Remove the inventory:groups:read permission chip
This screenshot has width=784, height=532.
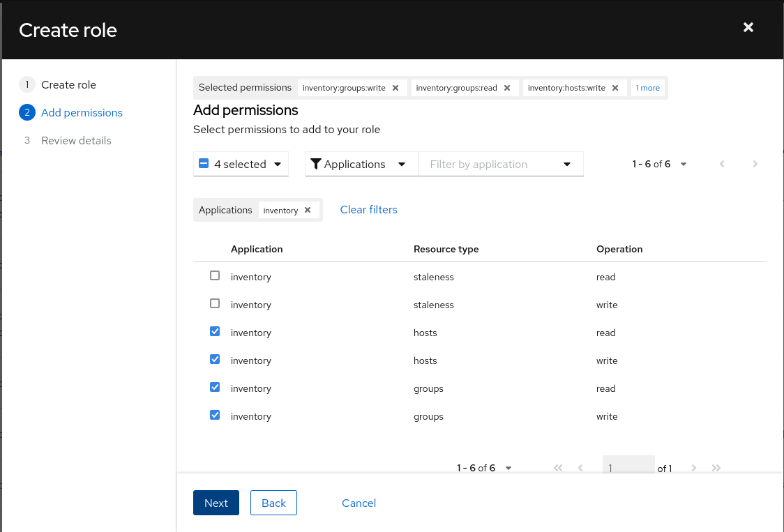coord(508,88)
